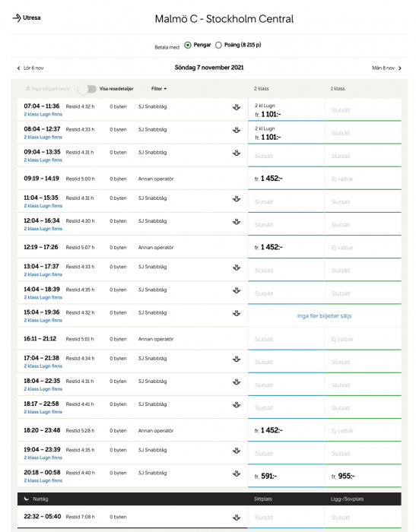Image resolution: width=416 pixels, height=532 pixels.
Task: Click the 1 klass column header
Action: pos(338,89)
